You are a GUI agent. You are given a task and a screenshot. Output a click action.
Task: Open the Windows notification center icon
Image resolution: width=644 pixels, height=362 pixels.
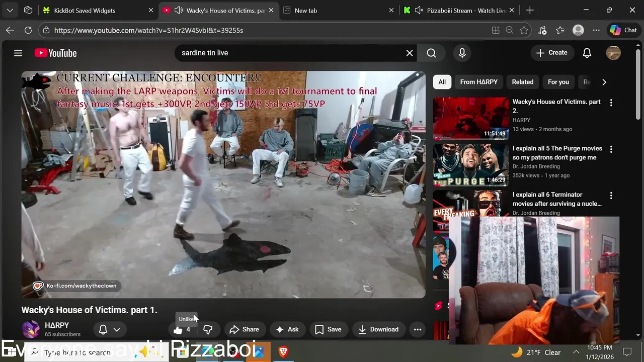(627, 352)
